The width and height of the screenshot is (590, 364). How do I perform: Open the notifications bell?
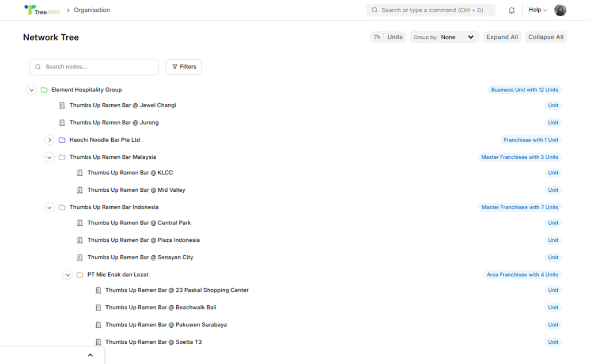coord(511,10)
